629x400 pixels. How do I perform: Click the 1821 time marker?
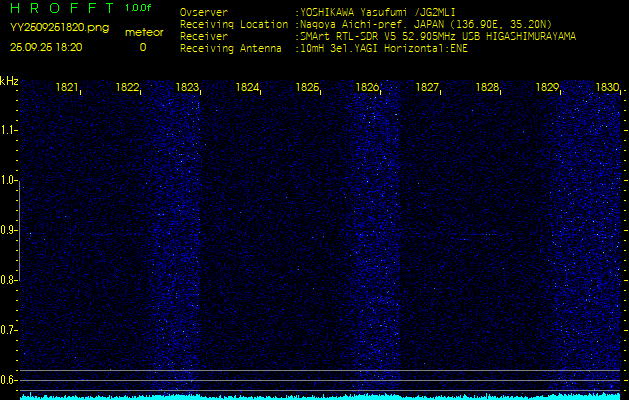click(x=67, y=87)
